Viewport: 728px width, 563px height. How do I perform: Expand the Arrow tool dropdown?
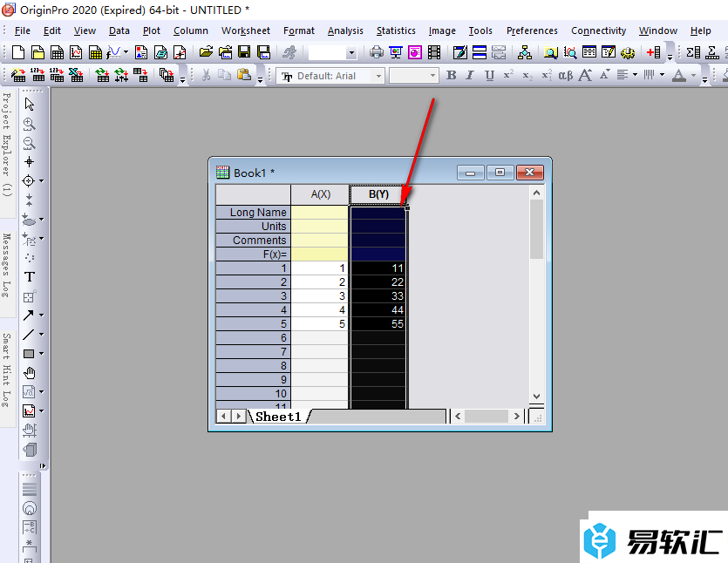(x=41, y=315)
